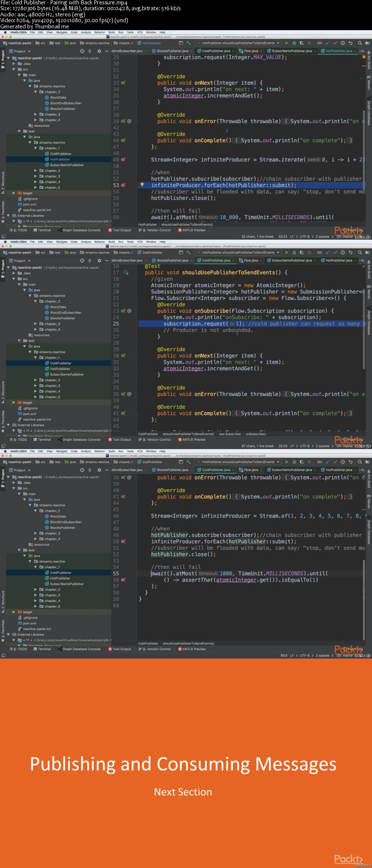372x868 pixels.
Task: Open Graph Database Console in 00:01:51 frame
Action: tap(79, 440)
